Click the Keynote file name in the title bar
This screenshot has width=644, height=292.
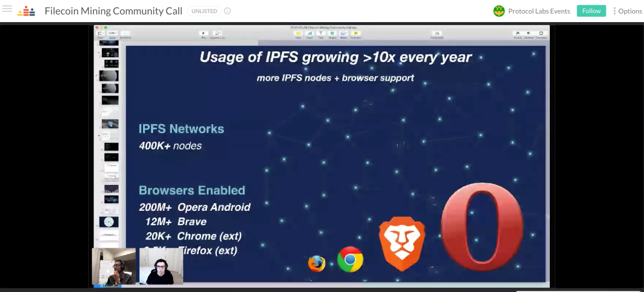[x=323, y=27]
